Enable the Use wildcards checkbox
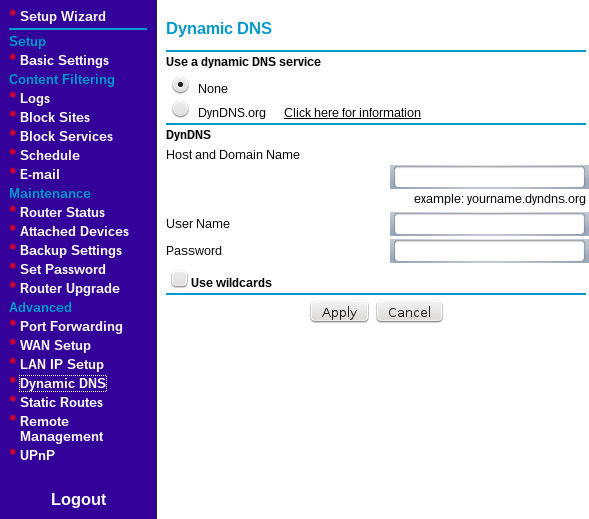589x519 pixels. (x=179, y=279)
